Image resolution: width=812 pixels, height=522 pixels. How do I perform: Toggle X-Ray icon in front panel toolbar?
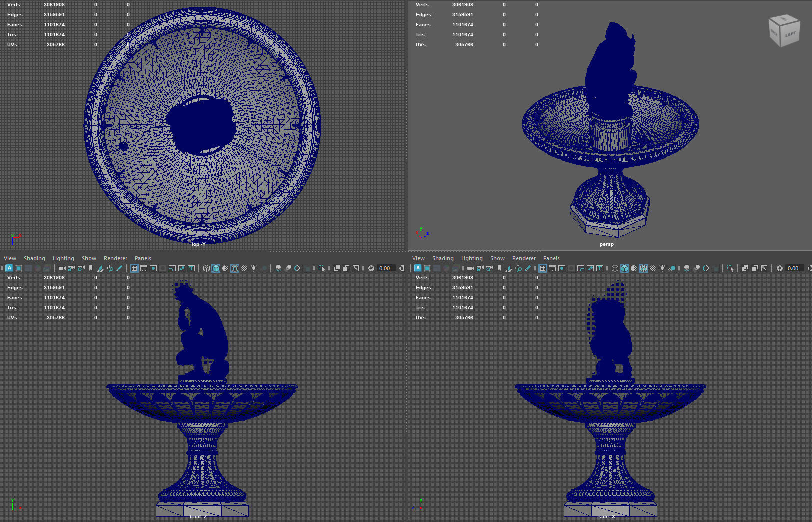pos(336,268)
